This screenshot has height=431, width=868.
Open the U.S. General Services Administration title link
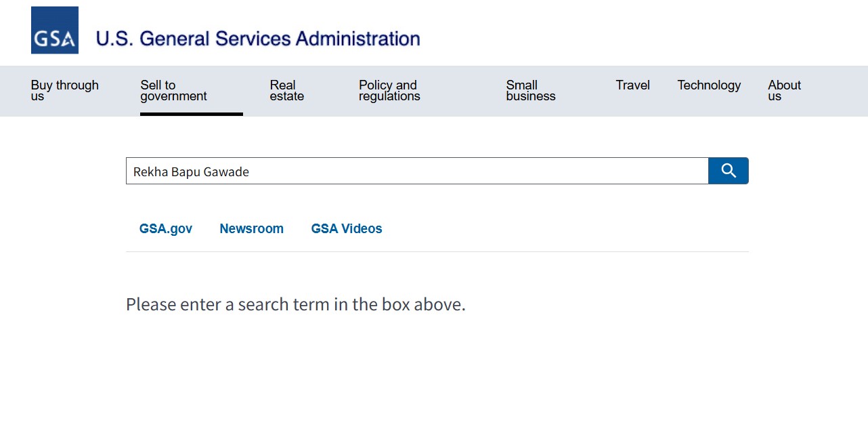tap(257, 39)
